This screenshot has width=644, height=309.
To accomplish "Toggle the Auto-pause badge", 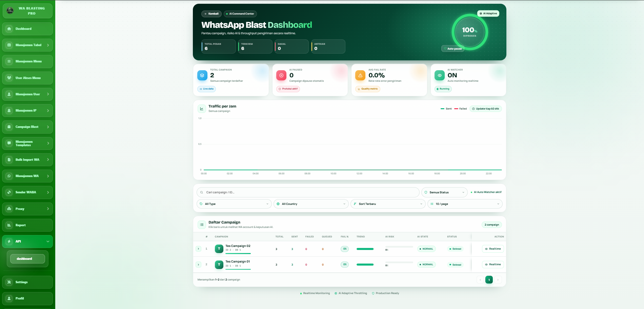I will 453,49.
